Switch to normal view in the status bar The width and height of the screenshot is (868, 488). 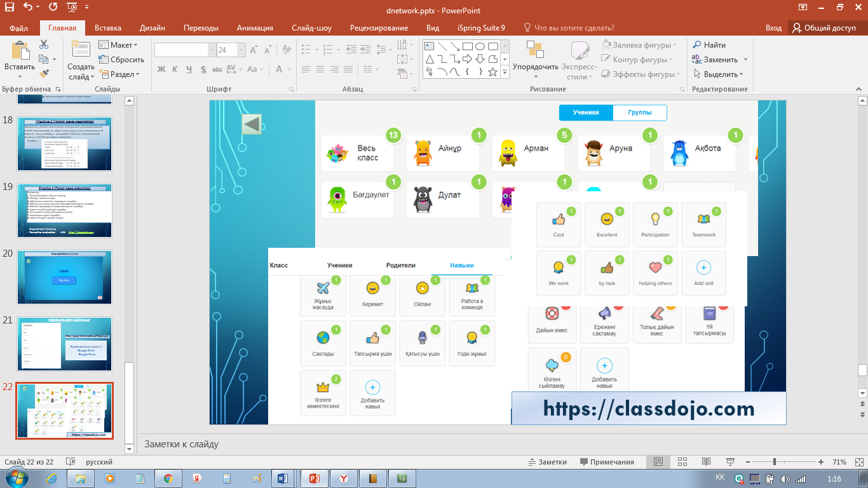tap(658, 462)
